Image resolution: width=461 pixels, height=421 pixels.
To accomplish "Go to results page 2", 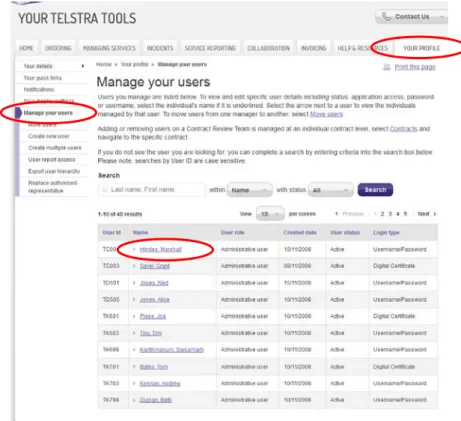I will 382,214.
